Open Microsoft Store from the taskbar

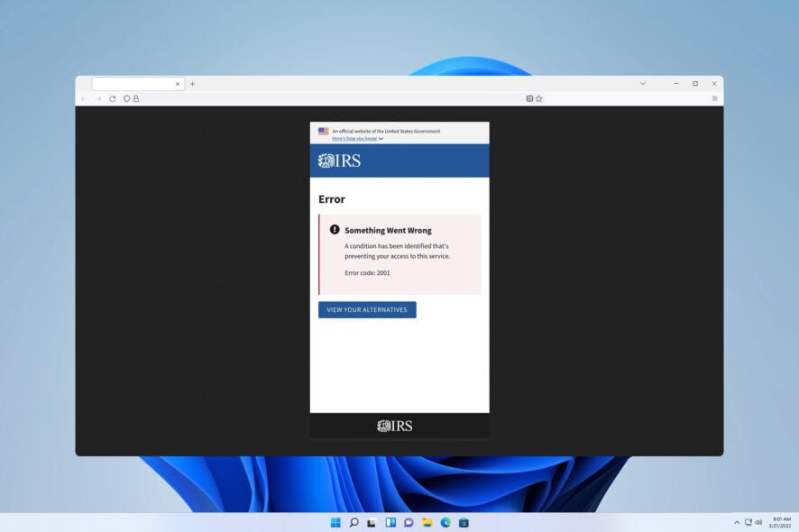pos(464,522)
